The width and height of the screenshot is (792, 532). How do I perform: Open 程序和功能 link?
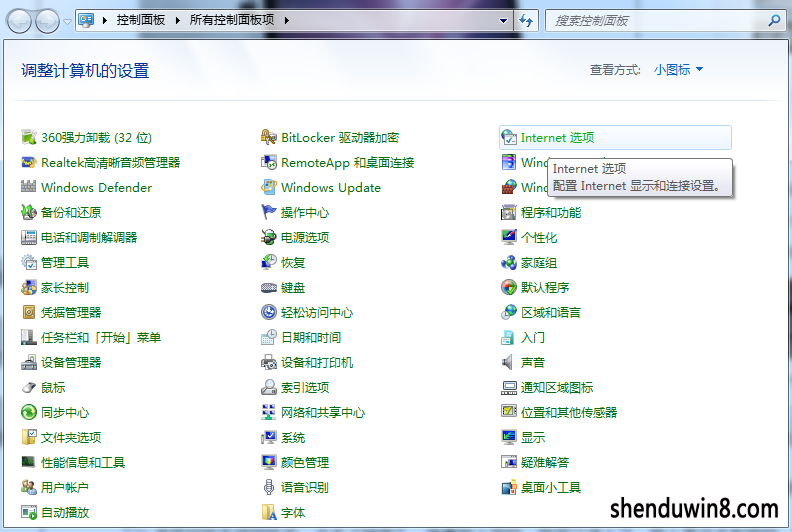coord(551,213)
